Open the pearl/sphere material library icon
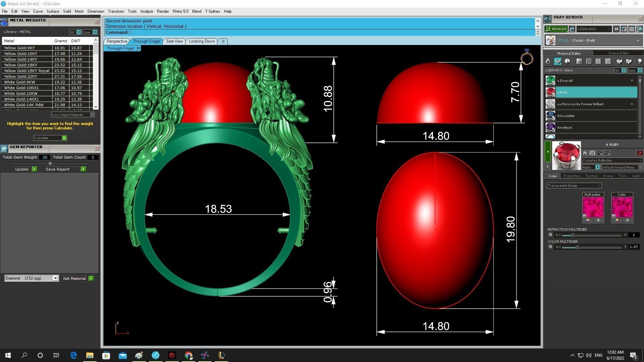Screen dimensions: 644x362 (x=567, y=61)
